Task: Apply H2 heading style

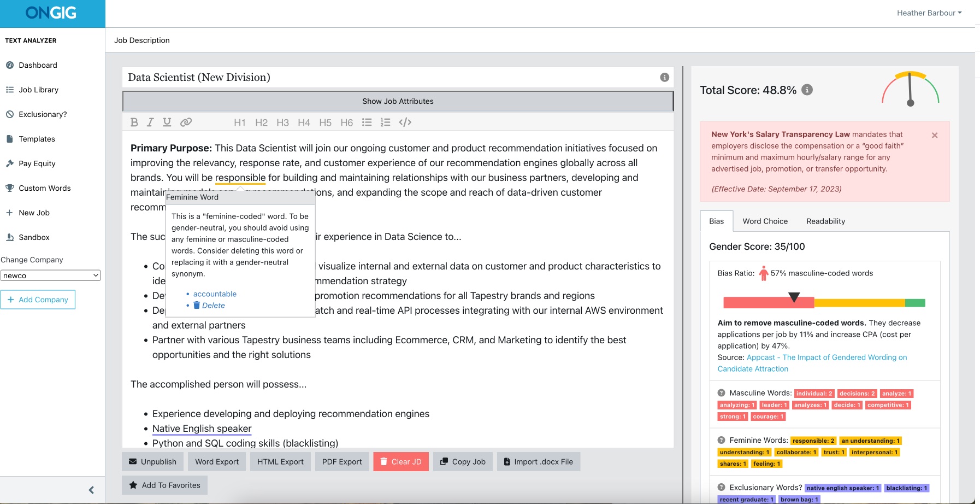Action: [x=261, y=122]
